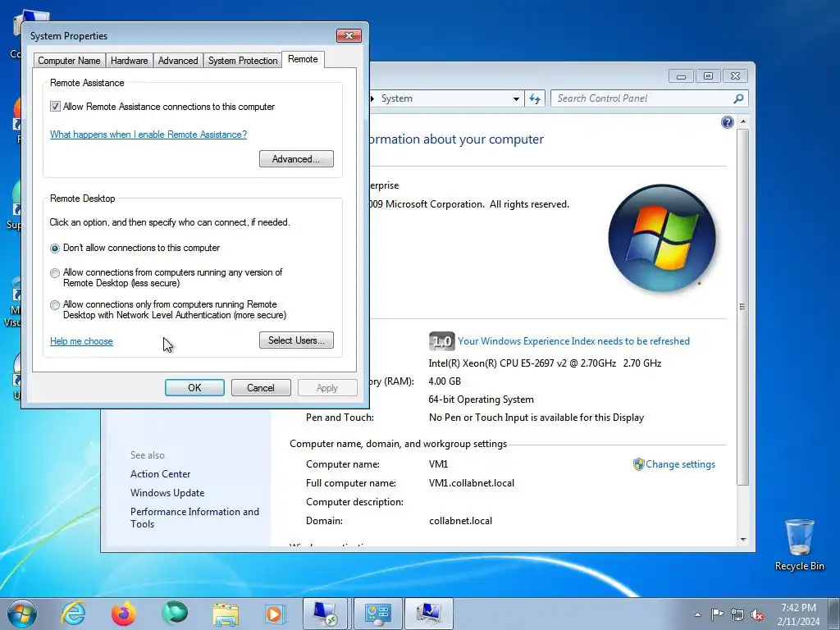
Task: Open What happens when I enable Remote Assistance link
Action: pos(148,135)
